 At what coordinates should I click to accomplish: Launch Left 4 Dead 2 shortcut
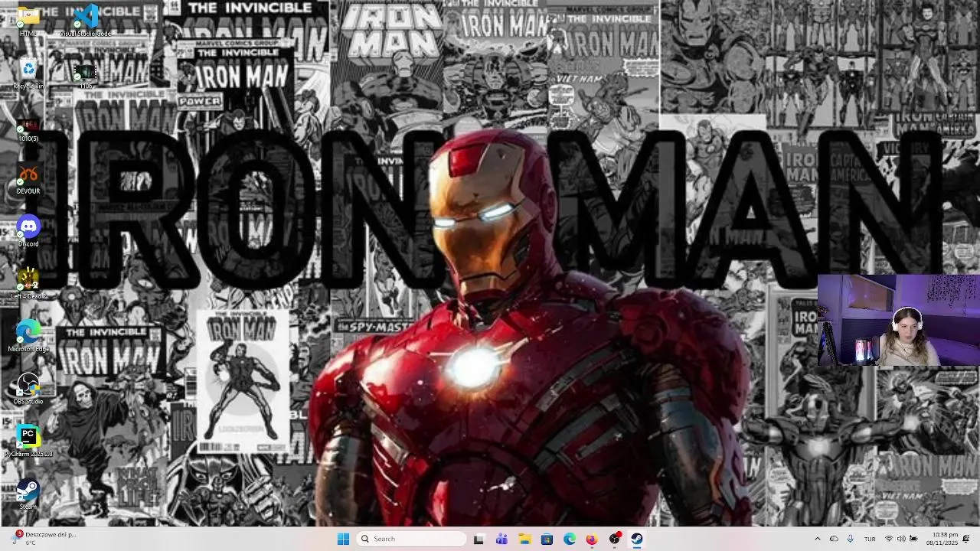28,284
